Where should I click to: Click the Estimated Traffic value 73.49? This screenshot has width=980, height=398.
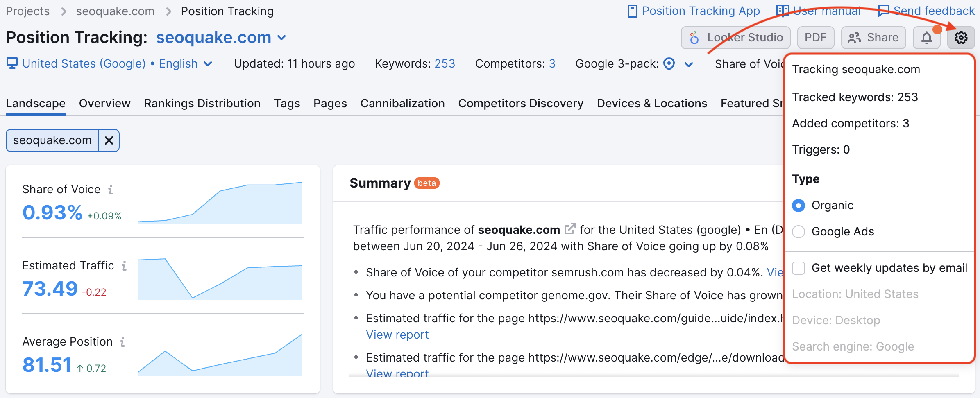pyautogui.click(x=50, y=289)
